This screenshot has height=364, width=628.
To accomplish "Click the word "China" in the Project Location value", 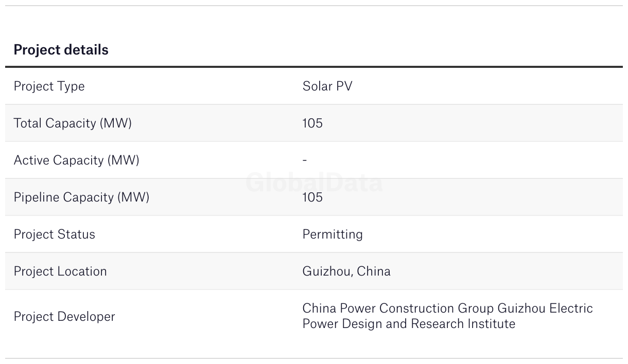I will pyautogui.click(x=374, y=271).
